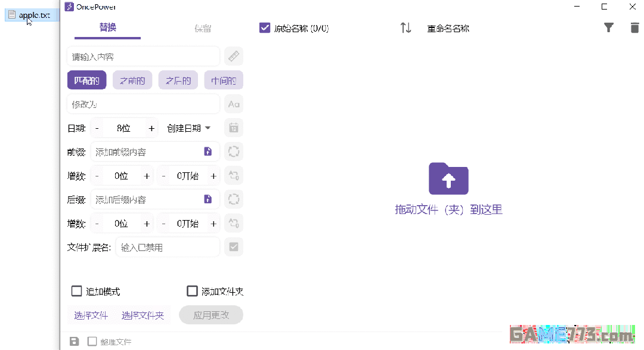Open the 创建日期 dropdown

[x=189, y=128]
